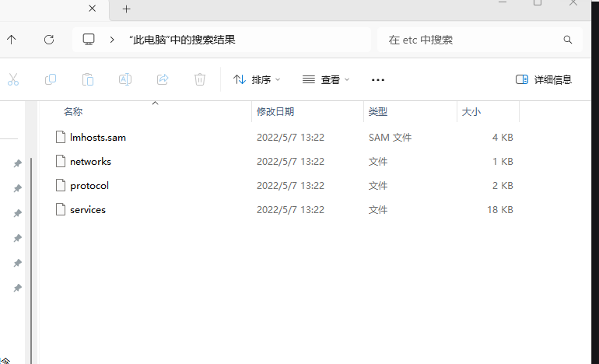Select the lmhosts.sam file

pyautogui.click(x=97, y=138)
